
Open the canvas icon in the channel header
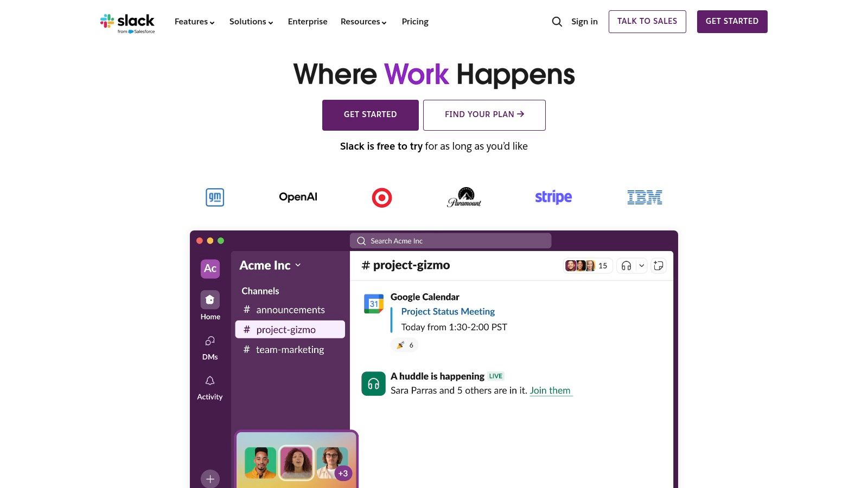659,266
